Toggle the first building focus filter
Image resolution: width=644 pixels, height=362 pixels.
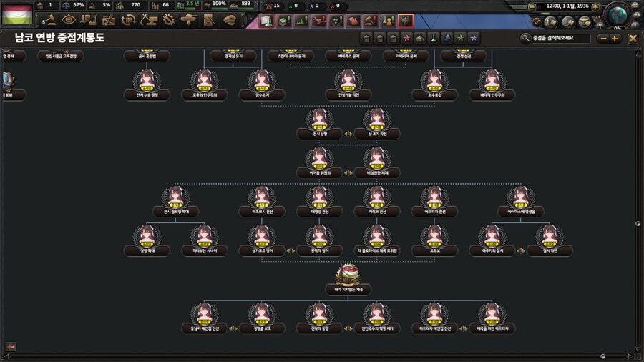[x=366, y=39]
